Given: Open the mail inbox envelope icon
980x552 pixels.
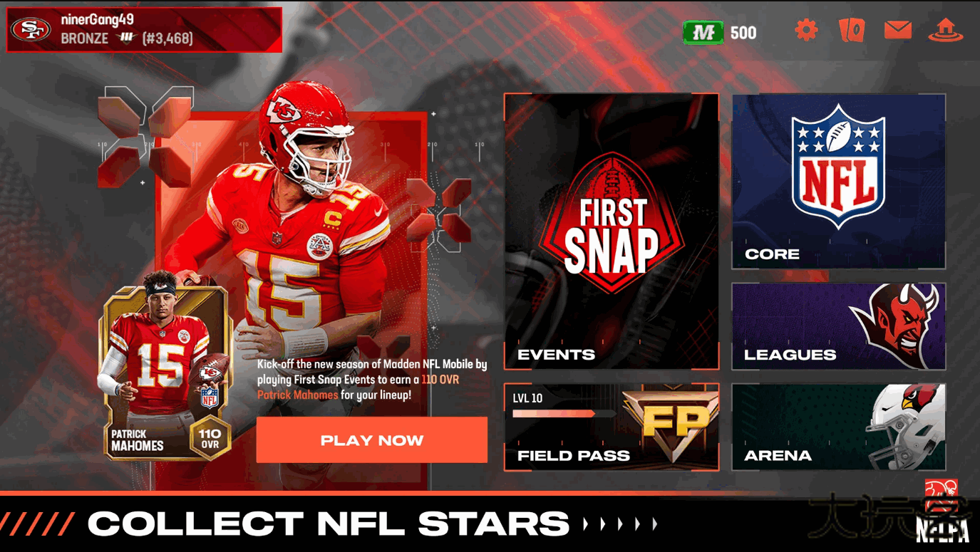Looking at the screenshot, I should [x=898, y=30].
